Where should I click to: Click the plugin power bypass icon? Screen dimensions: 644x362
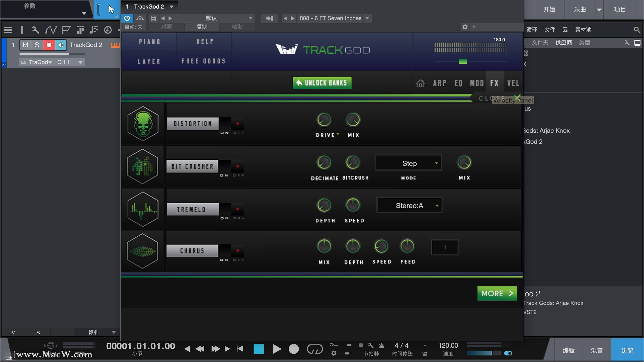click(127, 18)
